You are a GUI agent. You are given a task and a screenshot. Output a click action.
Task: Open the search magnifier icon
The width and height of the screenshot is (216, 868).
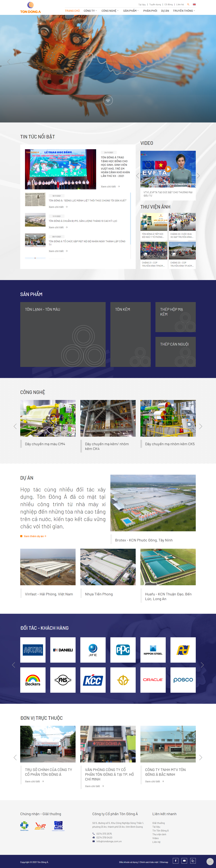click(188, 4)
